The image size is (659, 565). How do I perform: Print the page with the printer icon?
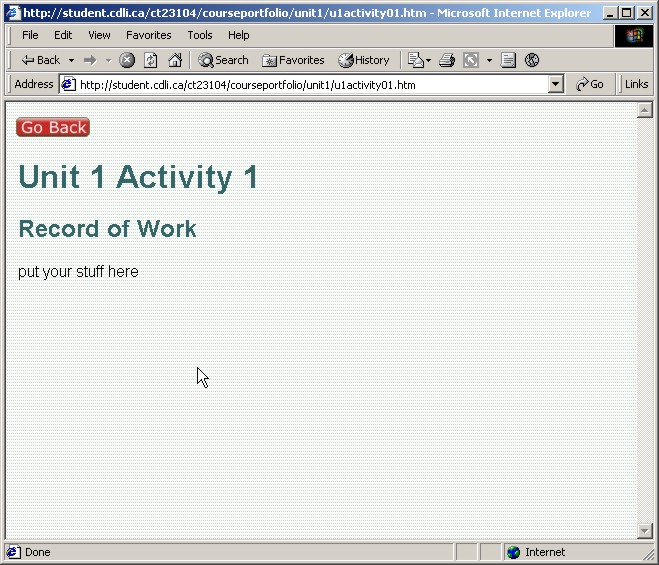(447, 61)
